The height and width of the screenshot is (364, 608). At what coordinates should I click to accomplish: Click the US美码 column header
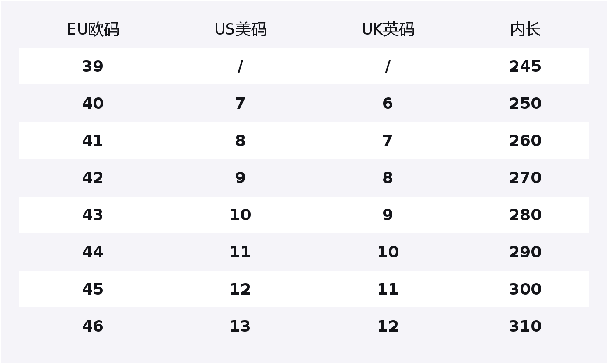(240, 30)
